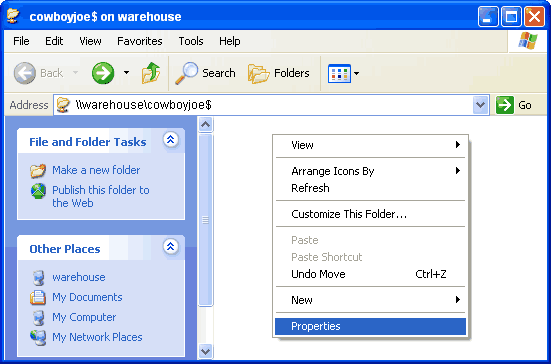The width and height of the screenshot is (551, 364).
Task: Open the Tools menu
Action: [191, 41]
